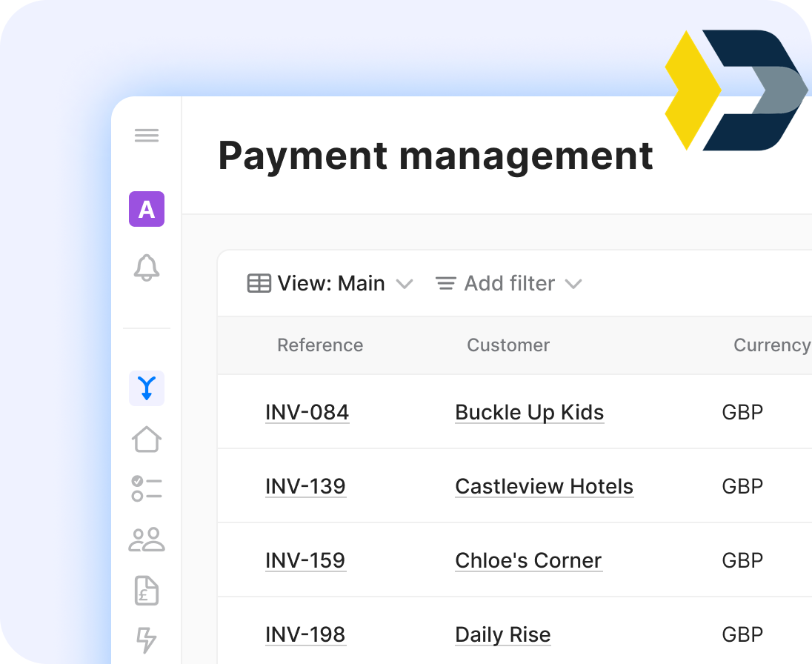The height and width of the screenshot is (664, 812).
Task: Click the Customer column header
Action: click(x=508, y=345)
